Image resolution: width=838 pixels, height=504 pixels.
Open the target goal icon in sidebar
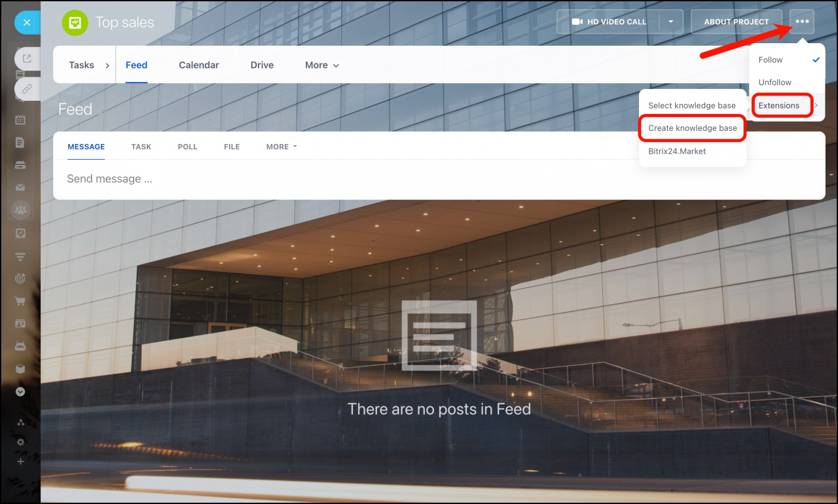(x=20, y=279)
